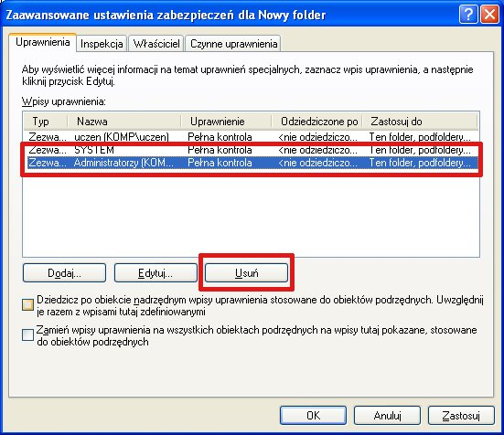Click the Odziedziczone po column header
This screenshot has width=504, height=435.
pos(316,122)
